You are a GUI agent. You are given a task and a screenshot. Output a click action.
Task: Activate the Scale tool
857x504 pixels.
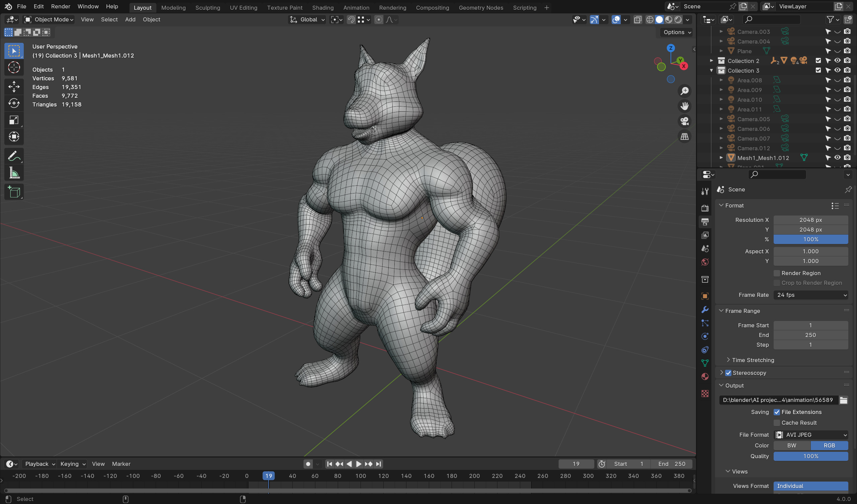pyautogui.click(x=14, y=120)
